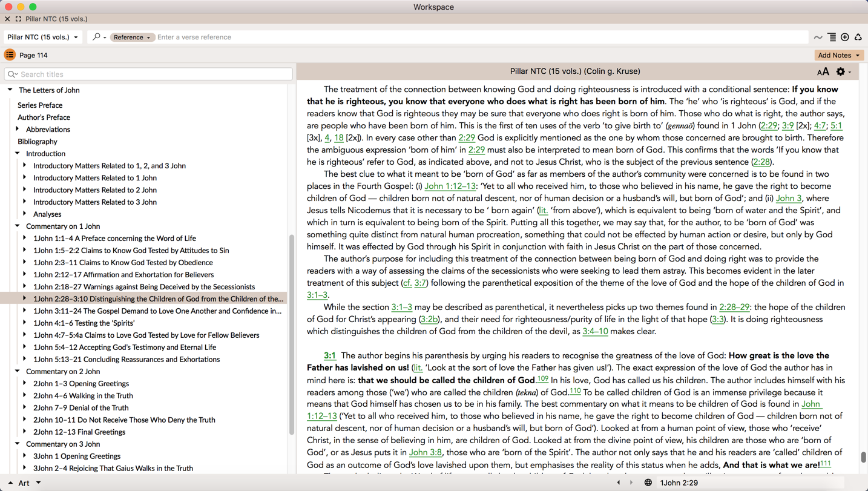Open the Reference search type dropdown

pos(132,37)
